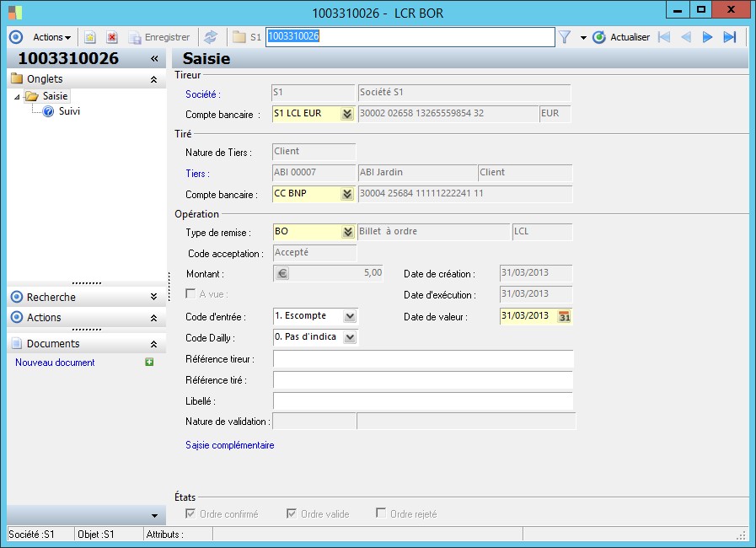This screenshot has width=756, height=548.
Task: Click green plus icon beside Nouveau document
Action: (x=149, y=363)
